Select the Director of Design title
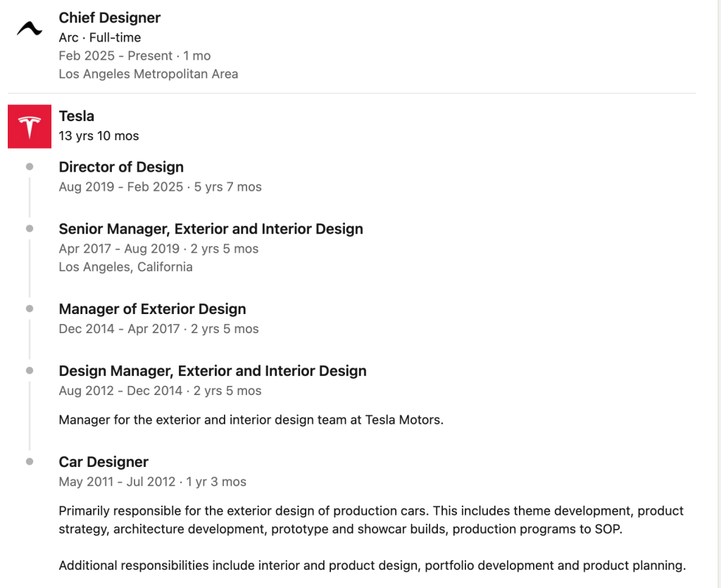 [x=121, y=167]
